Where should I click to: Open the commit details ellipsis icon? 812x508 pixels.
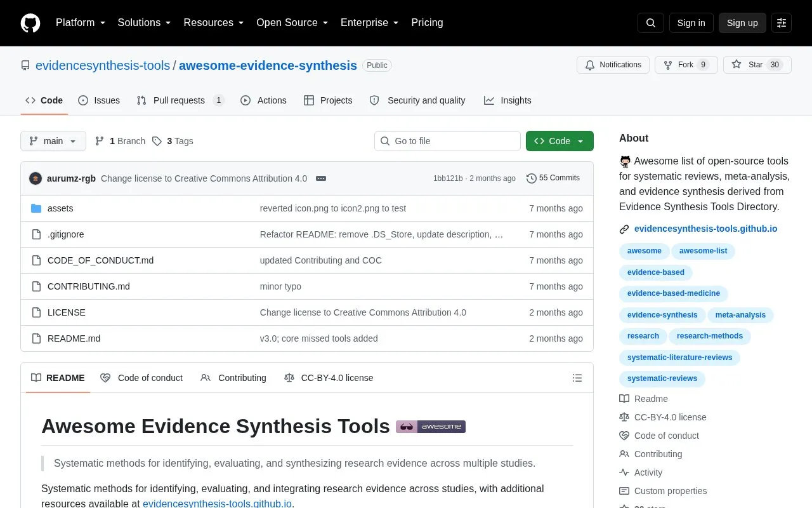tap(321, 178)
